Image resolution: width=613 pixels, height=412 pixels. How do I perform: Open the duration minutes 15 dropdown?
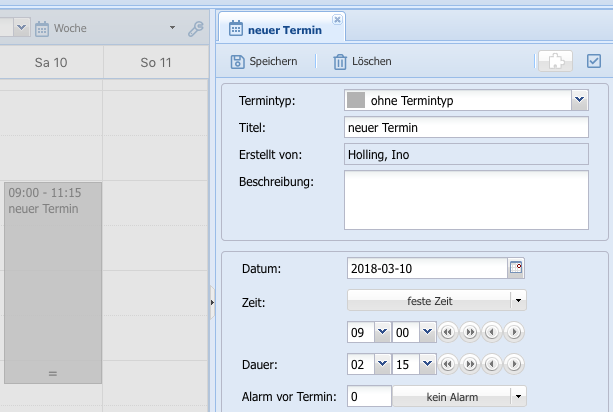click(427, 364)
